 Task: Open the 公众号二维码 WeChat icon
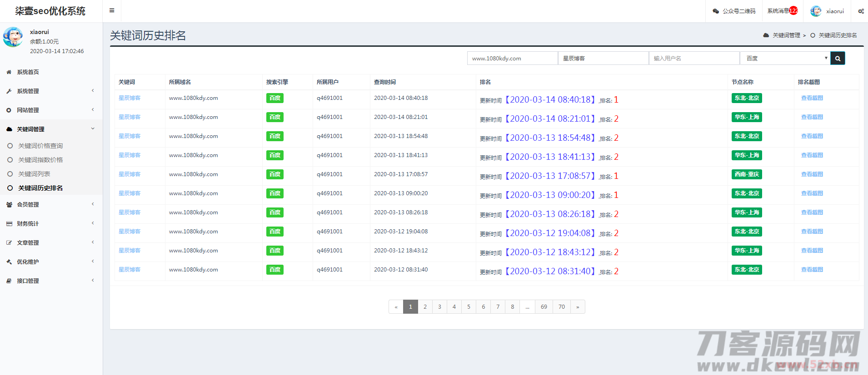point(716,11)
